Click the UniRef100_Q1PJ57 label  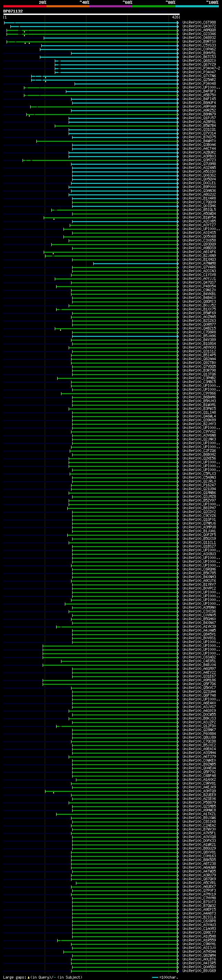click(199, 118)
